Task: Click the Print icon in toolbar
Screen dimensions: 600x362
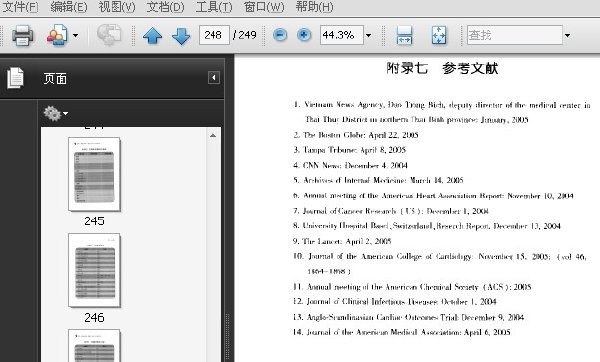Action: [22, 35]
